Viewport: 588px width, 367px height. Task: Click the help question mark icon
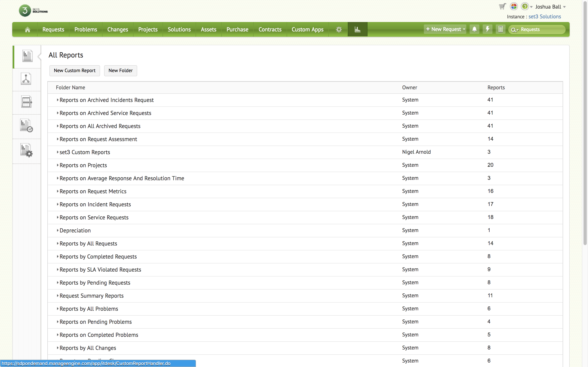[x=525, y=7]
